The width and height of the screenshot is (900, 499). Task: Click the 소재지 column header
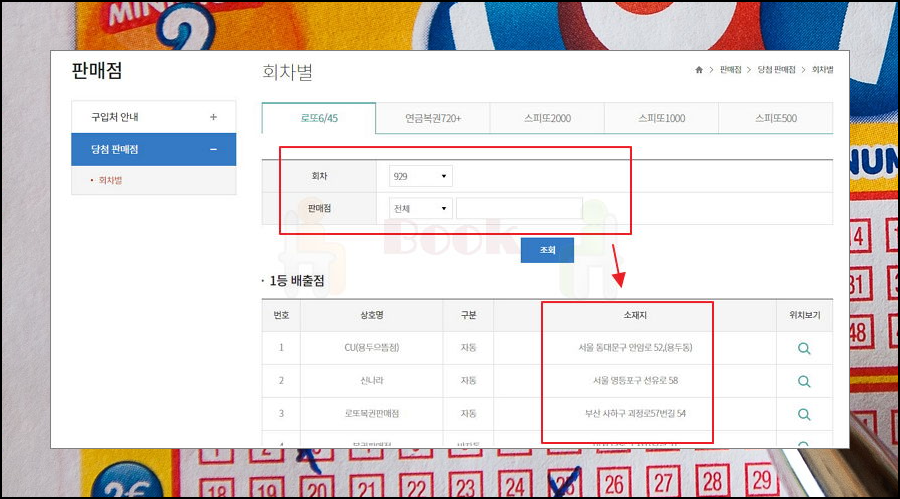(x=635, y=315)
